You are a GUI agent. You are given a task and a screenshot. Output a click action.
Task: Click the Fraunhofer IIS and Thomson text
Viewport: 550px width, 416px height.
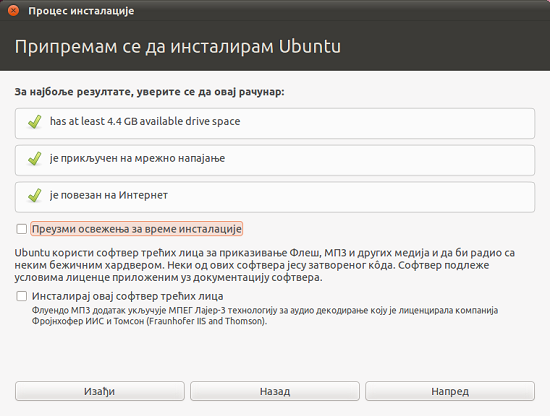207,321
